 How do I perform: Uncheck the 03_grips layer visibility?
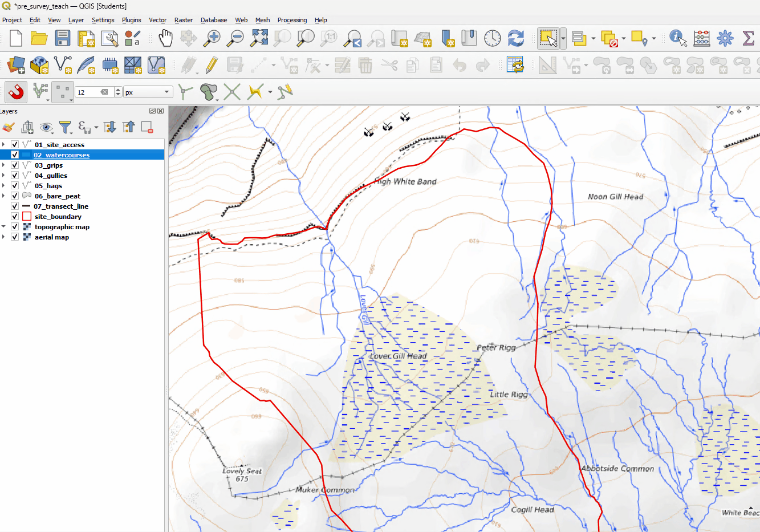15,165
